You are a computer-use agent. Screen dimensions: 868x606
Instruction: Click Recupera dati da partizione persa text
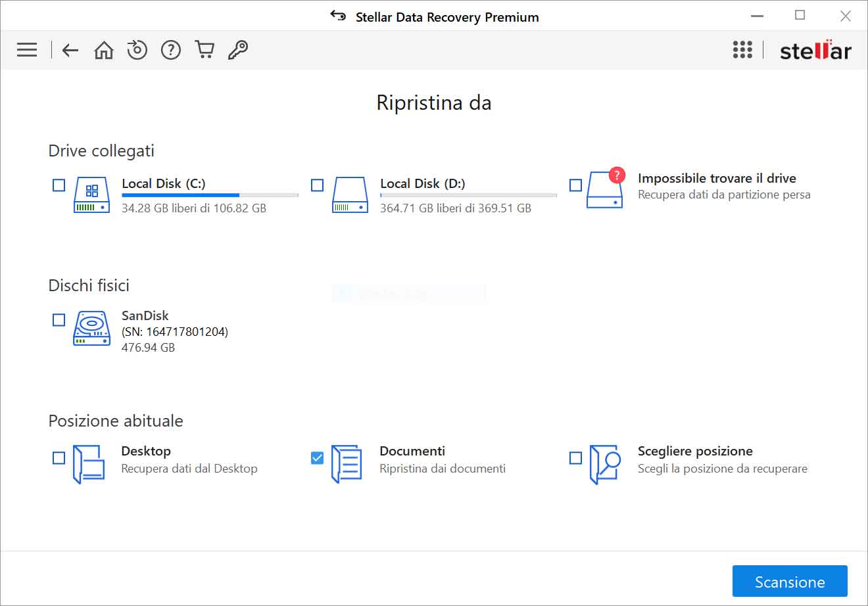724,195
